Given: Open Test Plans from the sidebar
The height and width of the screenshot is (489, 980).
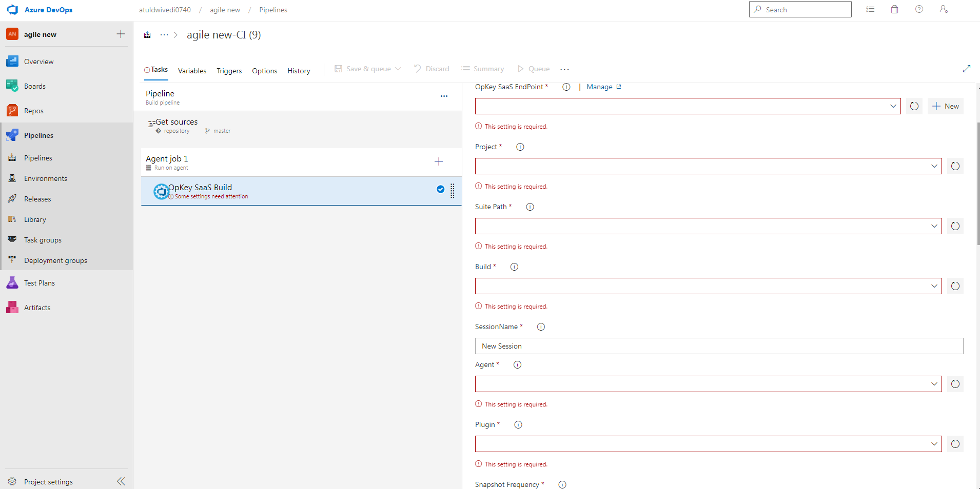Looking at the screenshot, I should pos(39,283).
